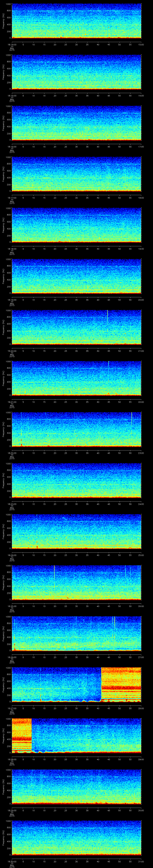The image size is (153, 868).
Task: Click the 18:17:00 start time label
Action: click(x=12, y=198)
